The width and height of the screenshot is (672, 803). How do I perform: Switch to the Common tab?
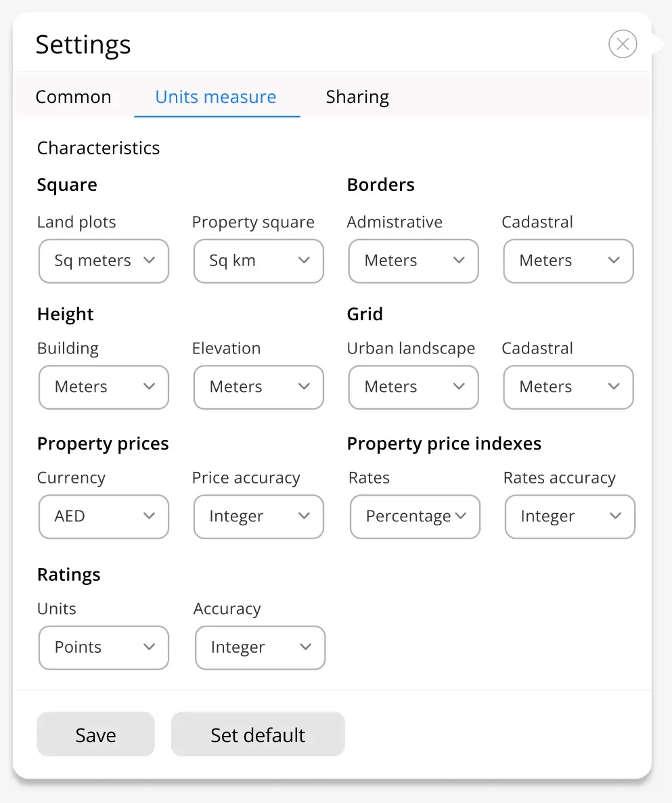point(73,97)
